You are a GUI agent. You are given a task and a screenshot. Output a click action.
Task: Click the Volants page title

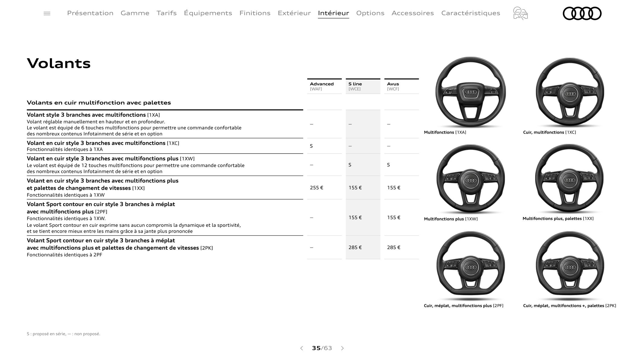(x=59, y=63)
